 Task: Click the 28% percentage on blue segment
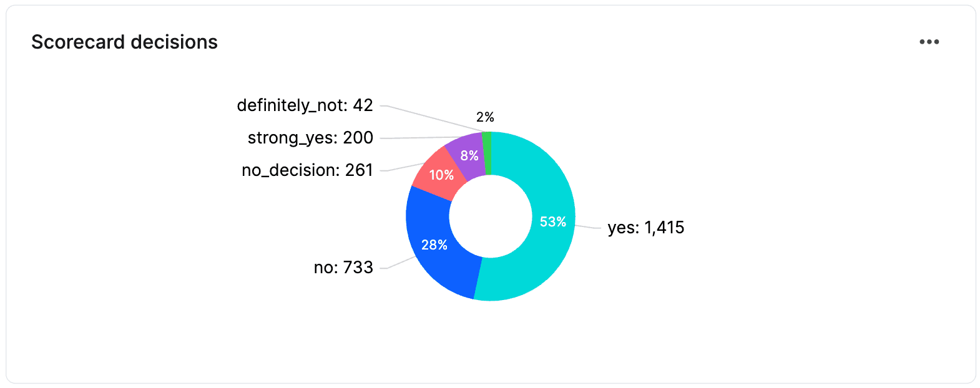[x=435, y=245]
